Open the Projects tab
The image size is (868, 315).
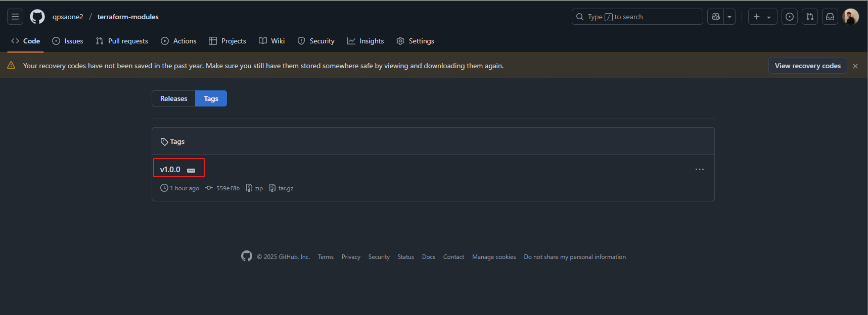[227, 41]
